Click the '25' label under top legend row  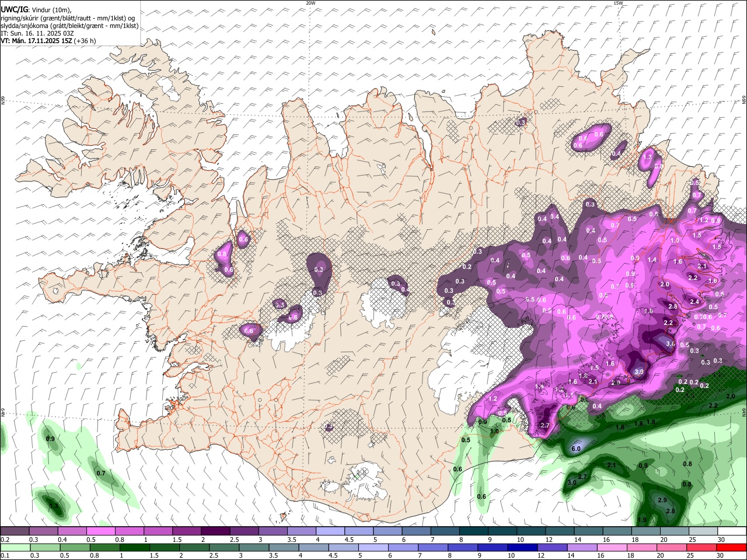pyautogui.click(x=691, y=540)
